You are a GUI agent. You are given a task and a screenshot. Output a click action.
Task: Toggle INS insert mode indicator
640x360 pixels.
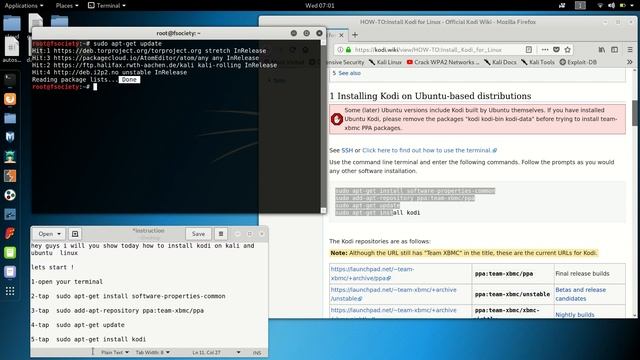(x=257, y=352)
